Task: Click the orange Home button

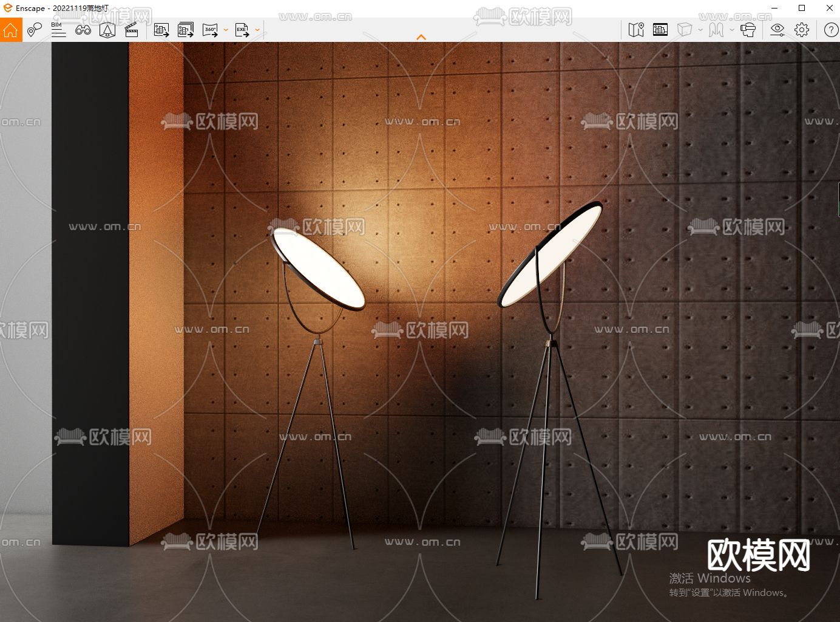Action: pyautogui.click(x=11, y=30)
